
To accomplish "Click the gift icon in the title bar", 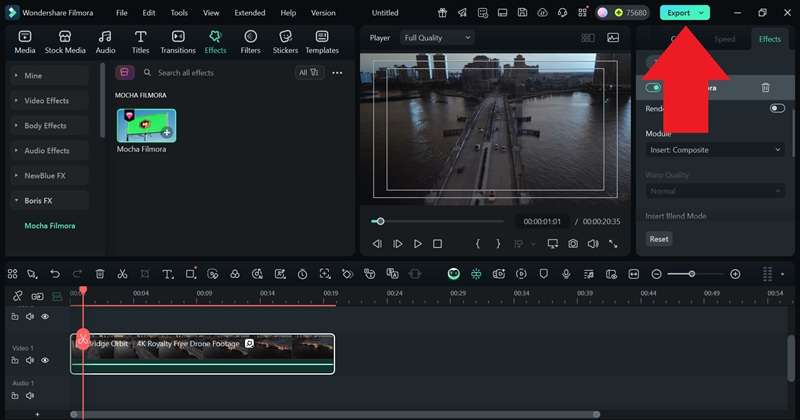I will tap(442, 13).
